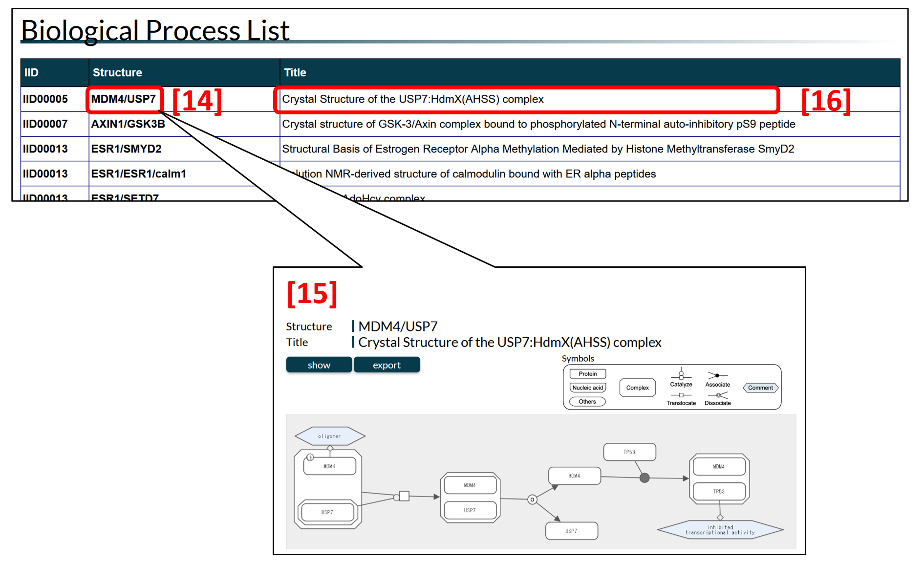Open the AXIN1/GSK3B structure entry

[x=128, y=124]
